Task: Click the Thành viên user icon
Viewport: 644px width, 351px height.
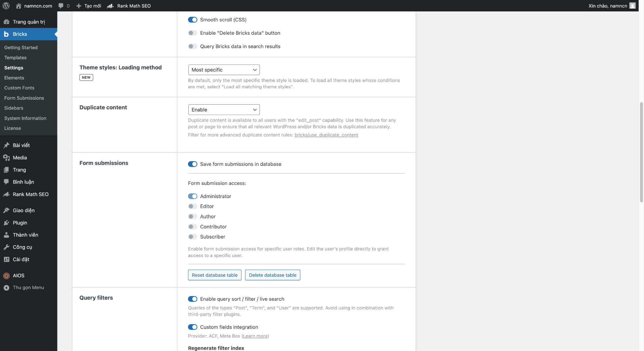Action: click(x=6, y=235)
